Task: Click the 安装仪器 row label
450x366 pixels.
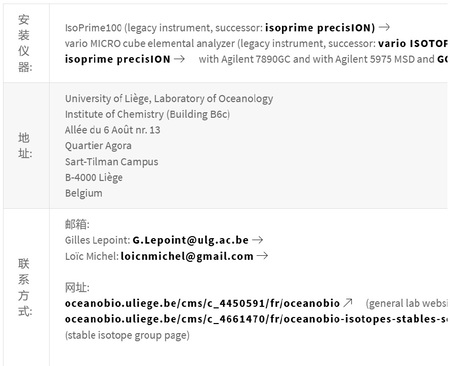Action: point(24,43)
